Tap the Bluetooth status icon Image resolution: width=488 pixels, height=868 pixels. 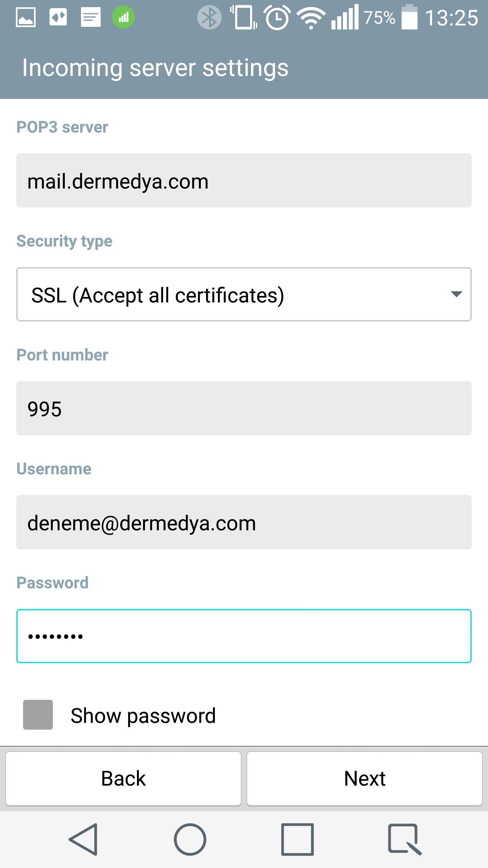pyautogui.click(x=209, y=17)
